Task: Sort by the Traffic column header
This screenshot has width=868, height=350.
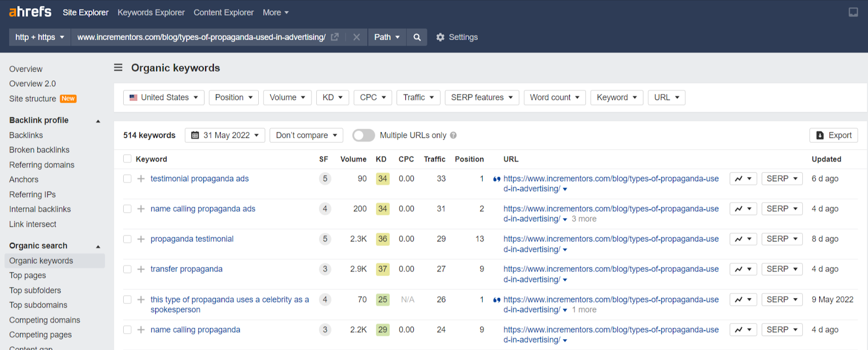Action: point(435,159)
